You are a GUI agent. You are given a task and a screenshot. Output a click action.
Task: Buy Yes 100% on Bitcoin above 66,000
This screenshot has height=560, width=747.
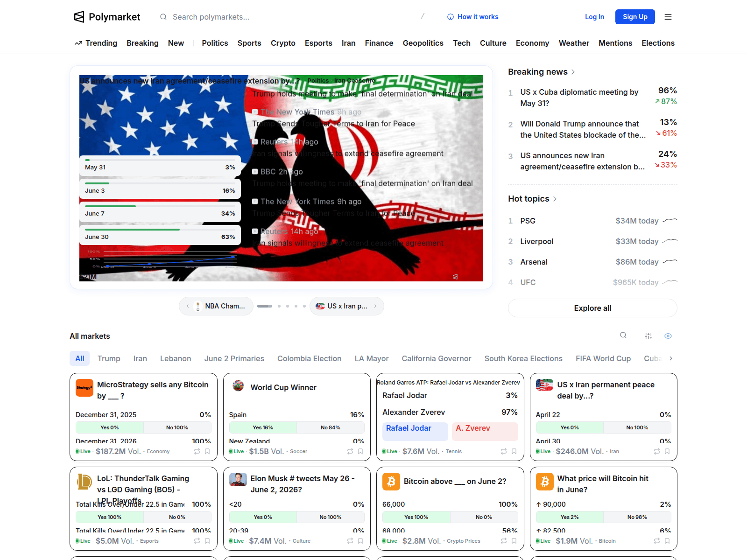pyautogui.click(x=416, y=517)
